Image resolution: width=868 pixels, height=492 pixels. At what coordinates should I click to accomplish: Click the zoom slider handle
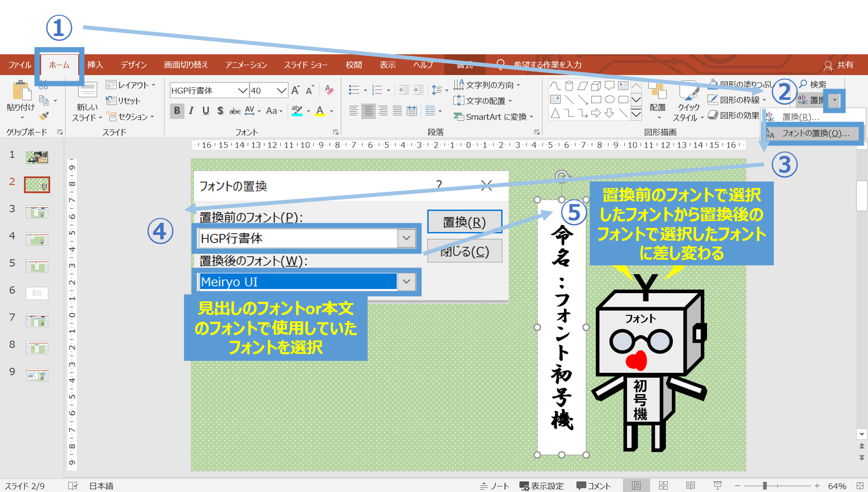click(765, 485)
